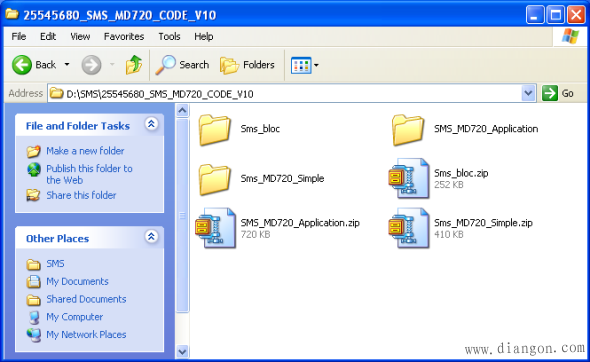Go up one folder level
This screenshot has width=590, height=362.
coord(134,65)
